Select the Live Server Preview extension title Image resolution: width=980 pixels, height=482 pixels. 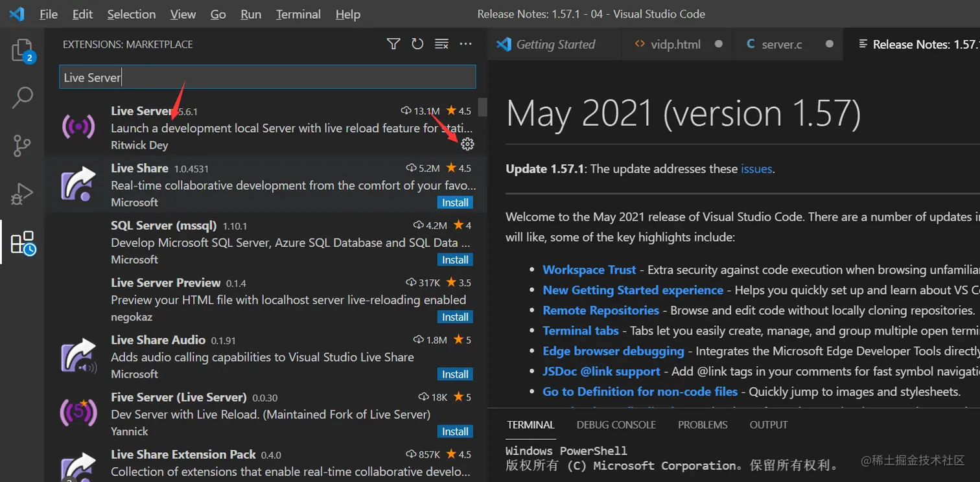point(166,282)
